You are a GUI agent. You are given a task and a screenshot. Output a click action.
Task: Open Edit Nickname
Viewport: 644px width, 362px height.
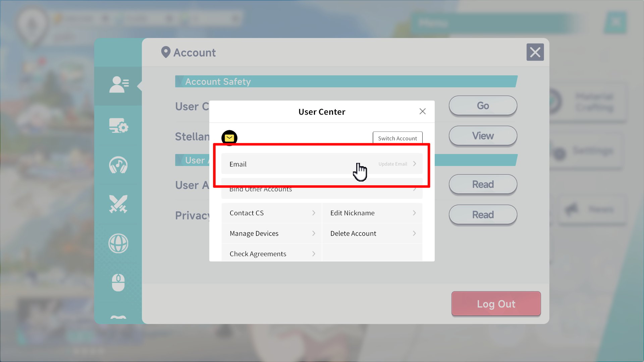pos(372,213)
